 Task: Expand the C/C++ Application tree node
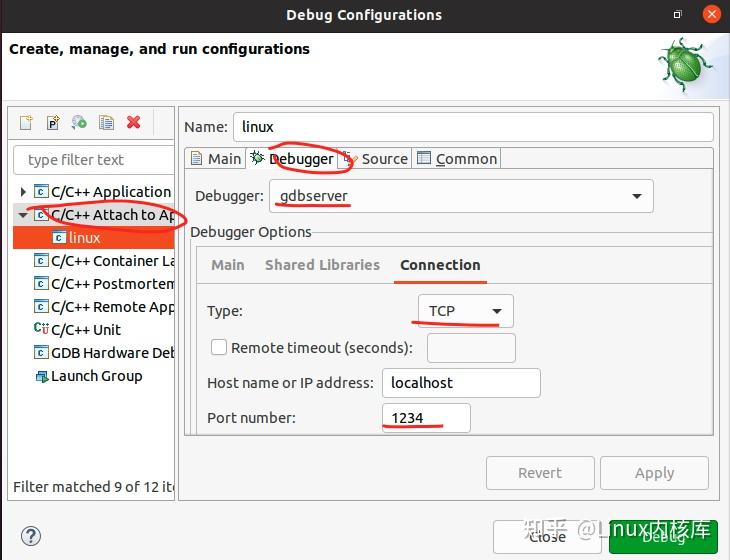pyautogui.click(x=23, y=192)
